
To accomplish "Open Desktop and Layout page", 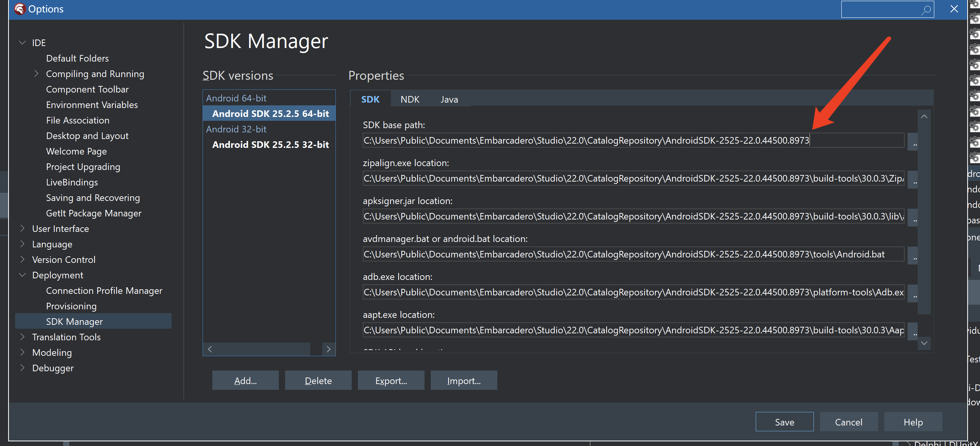I will (x=87, y=136).
